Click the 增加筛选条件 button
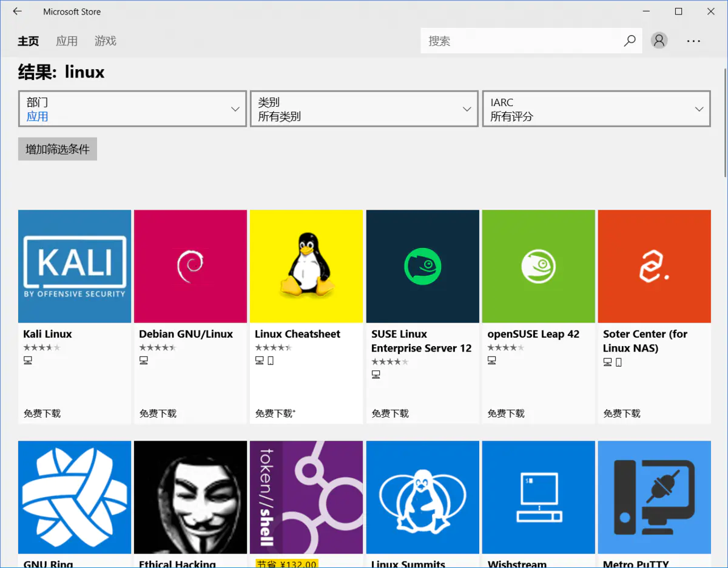Viewport: 728px width, 568px height. (x=58, y=149)
